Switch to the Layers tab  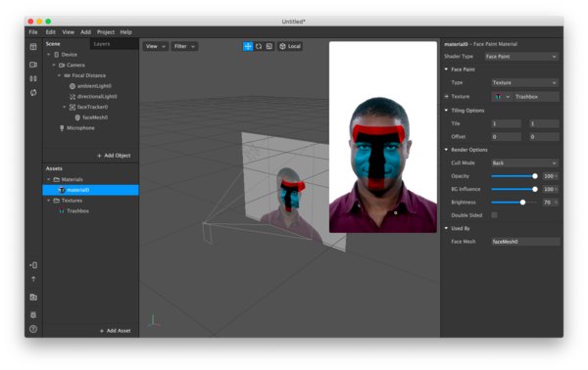pos(102,44)
